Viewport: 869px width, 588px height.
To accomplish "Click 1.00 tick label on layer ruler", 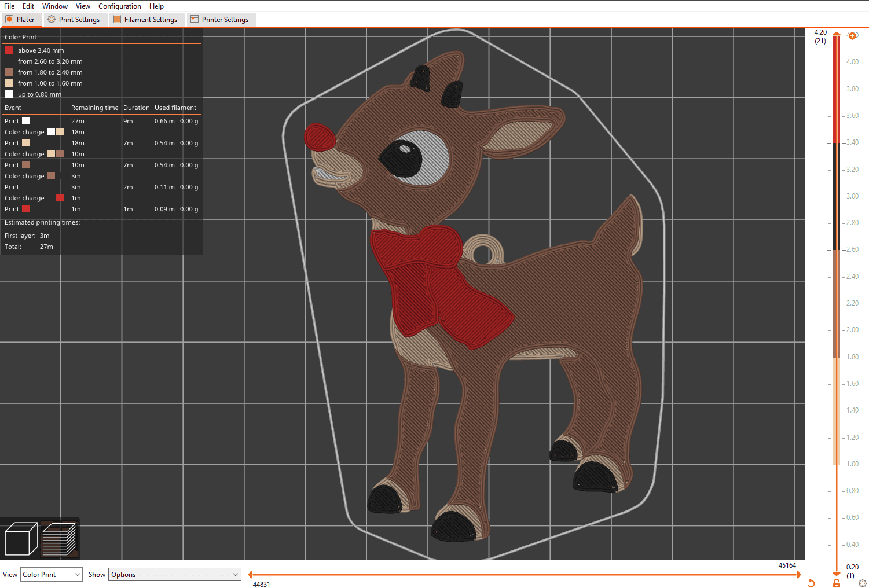I will coord(852,464).
